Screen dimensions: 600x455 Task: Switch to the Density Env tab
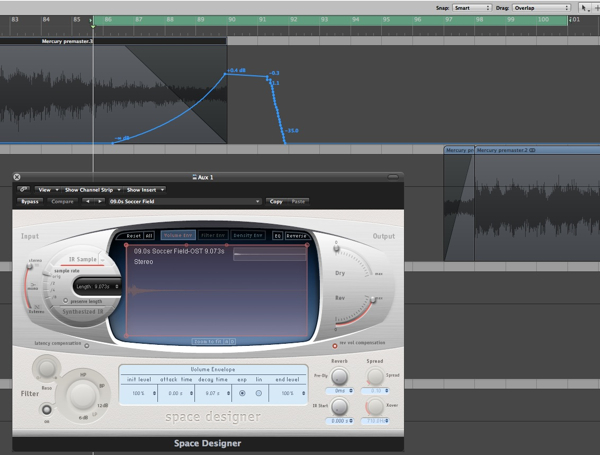click(x=248, y=235)
